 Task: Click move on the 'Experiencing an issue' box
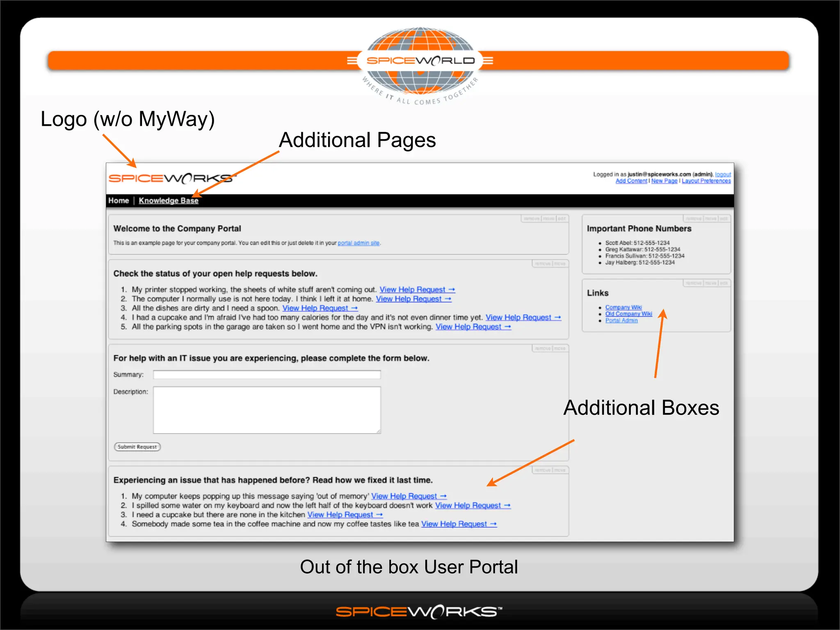click(559, 470)
